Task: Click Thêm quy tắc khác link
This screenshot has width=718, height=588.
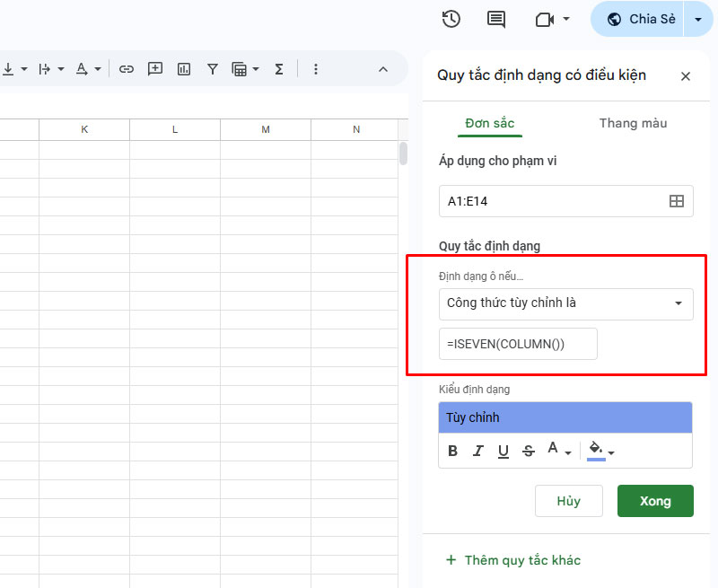Action: click(513, 560)
